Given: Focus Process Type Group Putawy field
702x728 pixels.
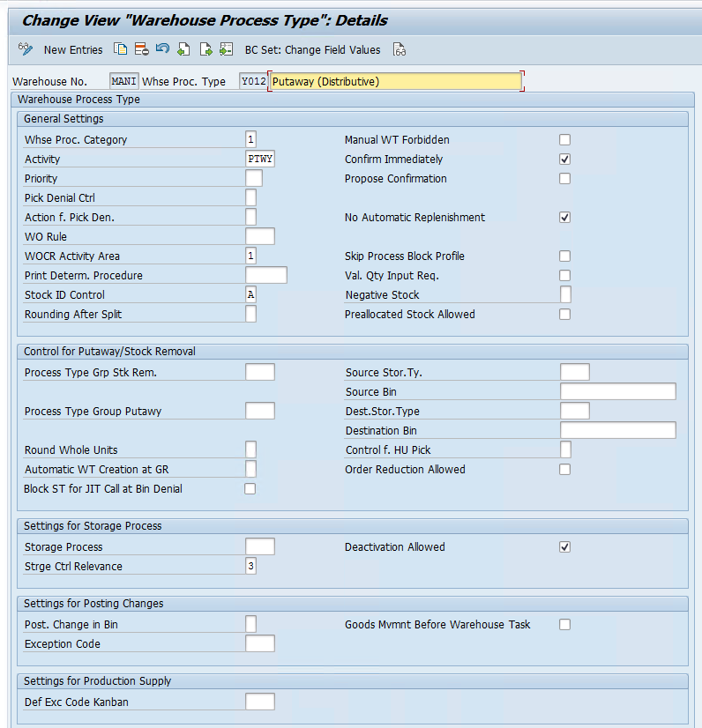Looking at the screenshot, I should (x=260, y=411).
